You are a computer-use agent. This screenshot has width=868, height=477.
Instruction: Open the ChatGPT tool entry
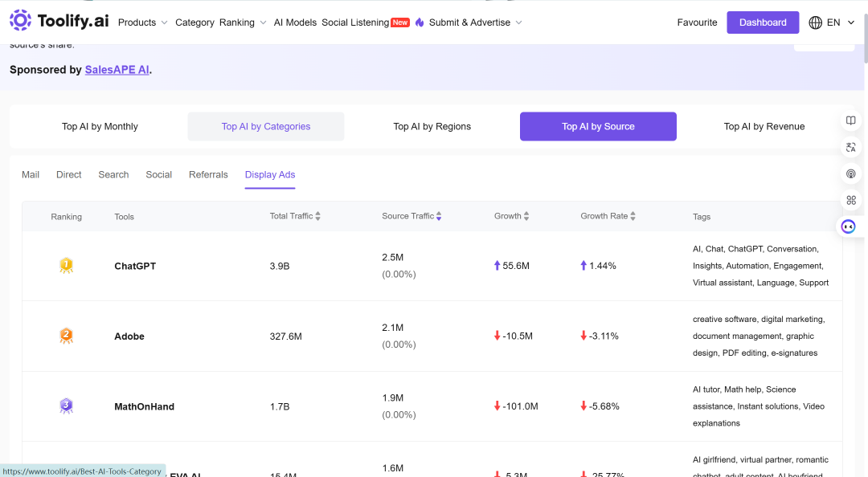(x=135, y=266)
